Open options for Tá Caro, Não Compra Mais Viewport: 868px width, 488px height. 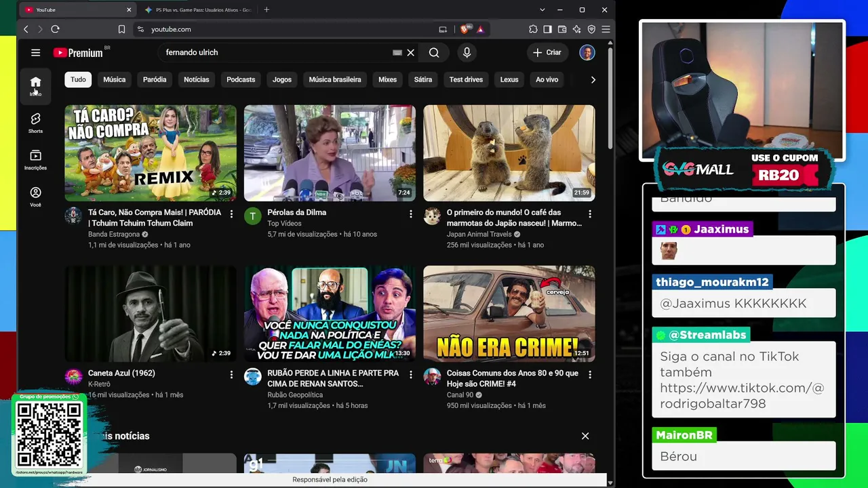[231, 214]
